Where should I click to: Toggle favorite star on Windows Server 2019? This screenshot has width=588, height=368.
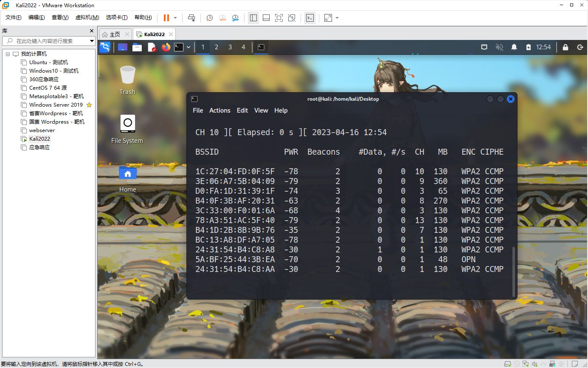pyautogui.click(x=89, y=105)
